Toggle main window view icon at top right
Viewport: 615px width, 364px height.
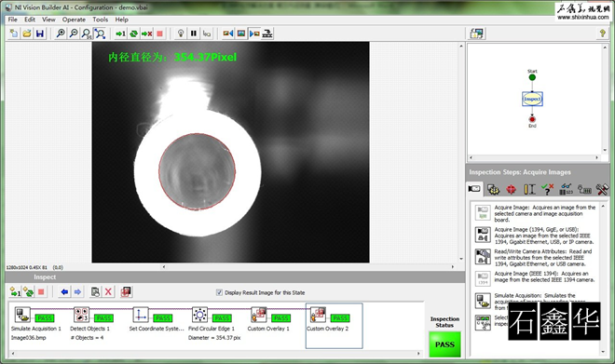click(x=477, y=34)
